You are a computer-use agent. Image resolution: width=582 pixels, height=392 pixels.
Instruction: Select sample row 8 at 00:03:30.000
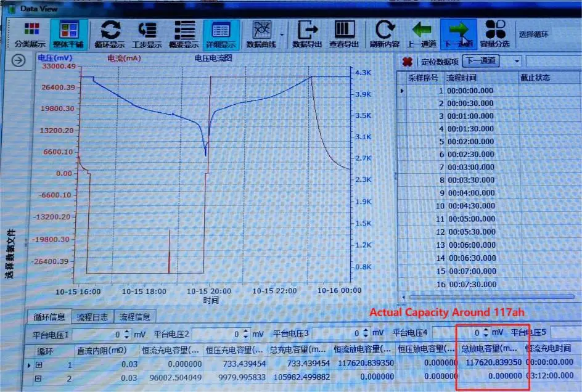pyautogui.click(x=490, y=181)
